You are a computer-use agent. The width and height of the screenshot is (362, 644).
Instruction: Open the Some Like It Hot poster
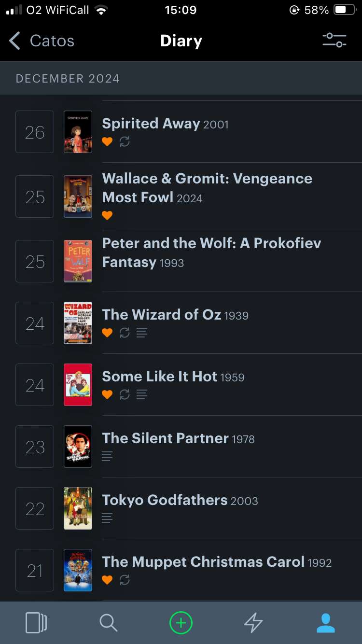pos(78,385)
